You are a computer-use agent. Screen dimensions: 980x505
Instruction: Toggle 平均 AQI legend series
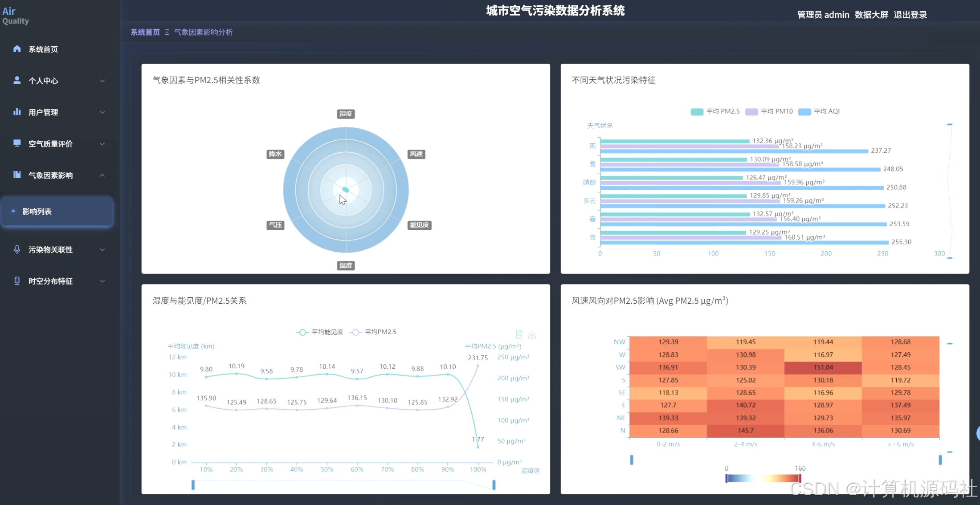pos(819,111)
